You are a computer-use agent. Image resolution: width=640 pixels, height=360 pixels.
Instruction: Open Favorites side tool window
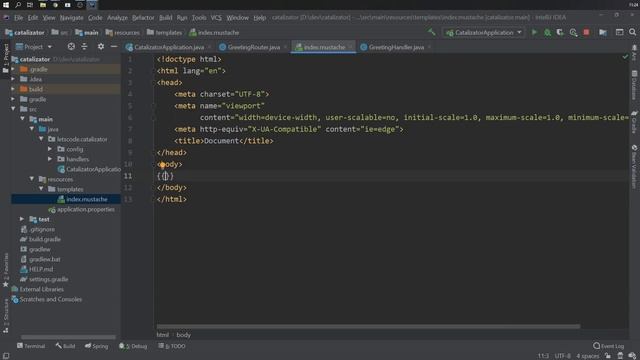click(6, 270)
